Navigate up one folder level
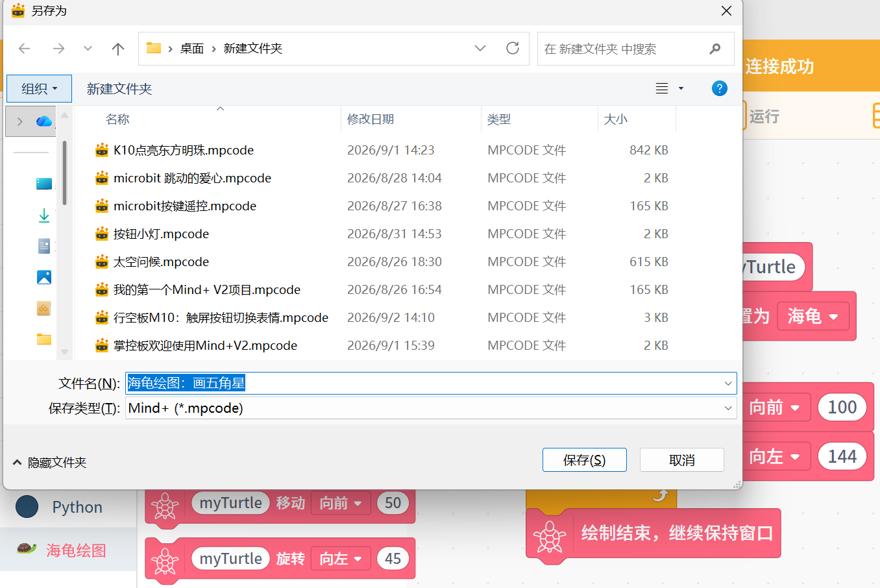Image resolution: width=880 pixels, height=588 pixels. pyautogui.click(x=117, y=49)
